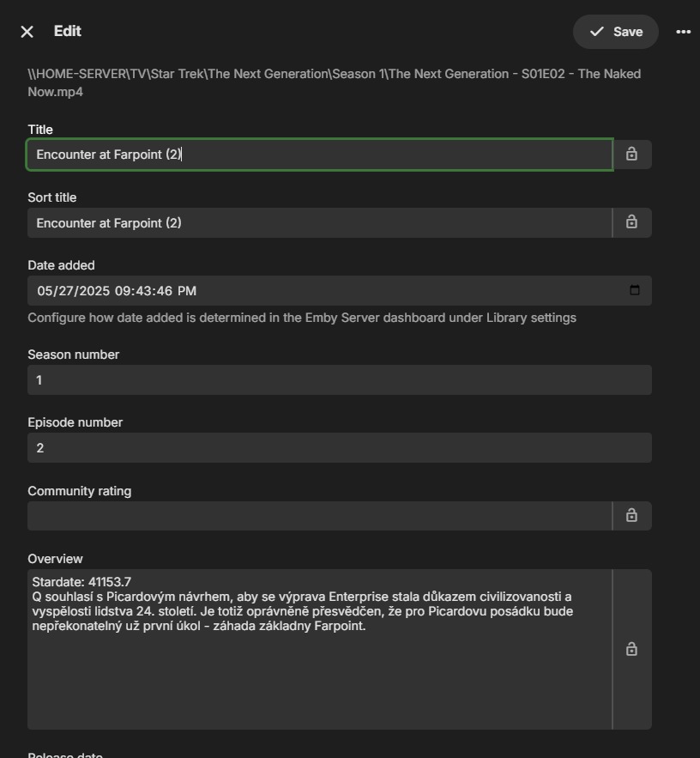Screen dimensions: 700x758
Task: Close the Edit dialog with X icon
Action: click(x=27, y=32)
